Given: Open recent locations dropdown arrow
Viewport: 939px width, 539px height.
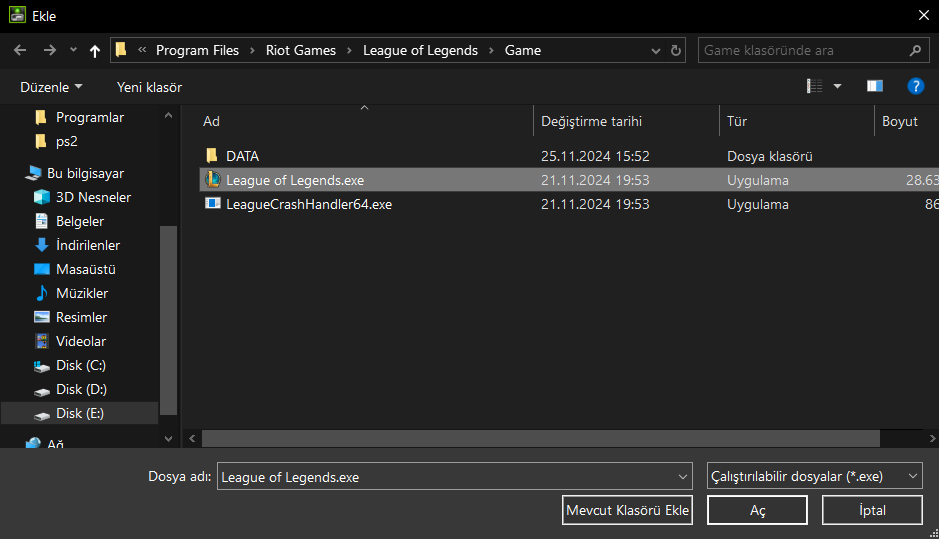Looking at the screenshot, I should point(73,50).
